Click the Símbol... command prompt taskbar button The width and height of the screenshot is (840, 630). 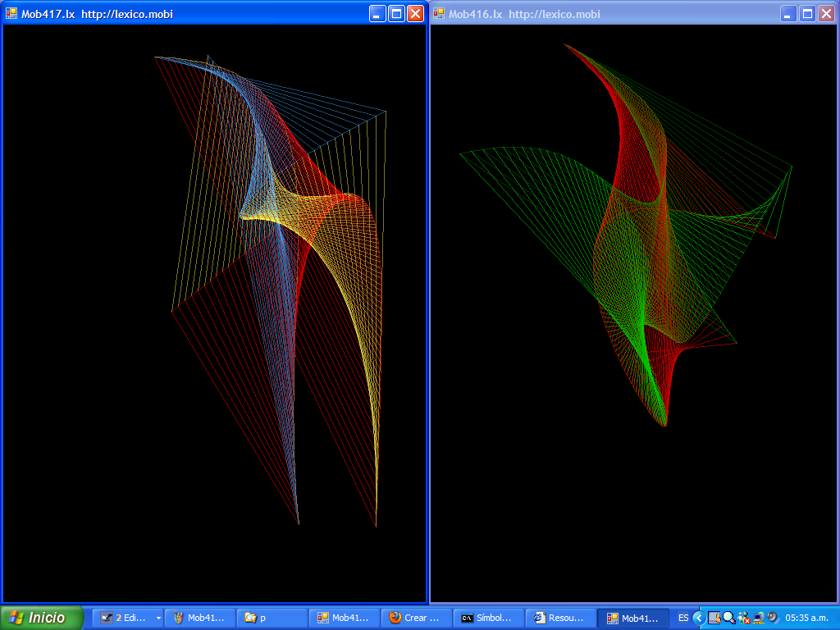point(488,618)
